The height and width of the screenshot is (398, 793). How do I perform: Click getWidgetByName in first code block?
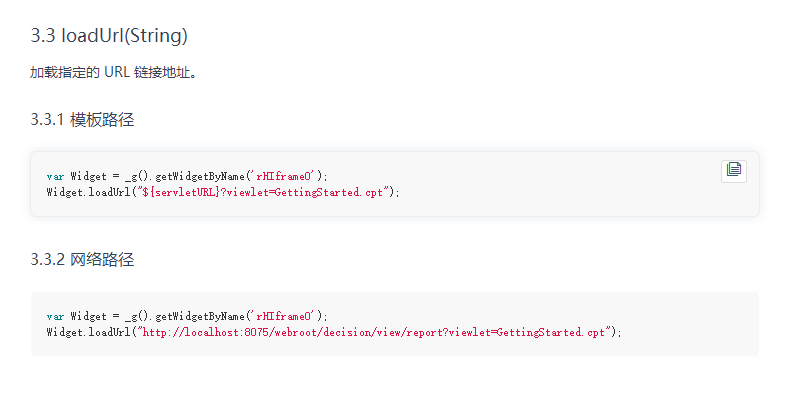tap(200, 176)
